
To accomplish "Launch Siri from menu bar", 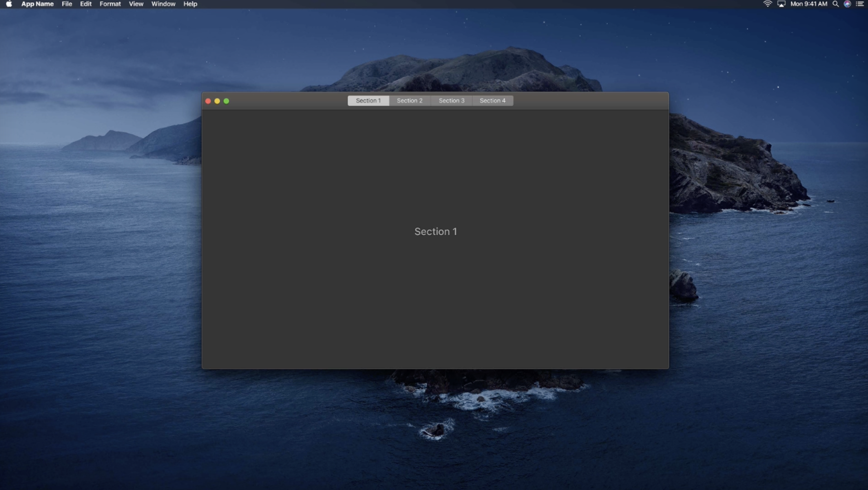I will [x=847, y=4].
